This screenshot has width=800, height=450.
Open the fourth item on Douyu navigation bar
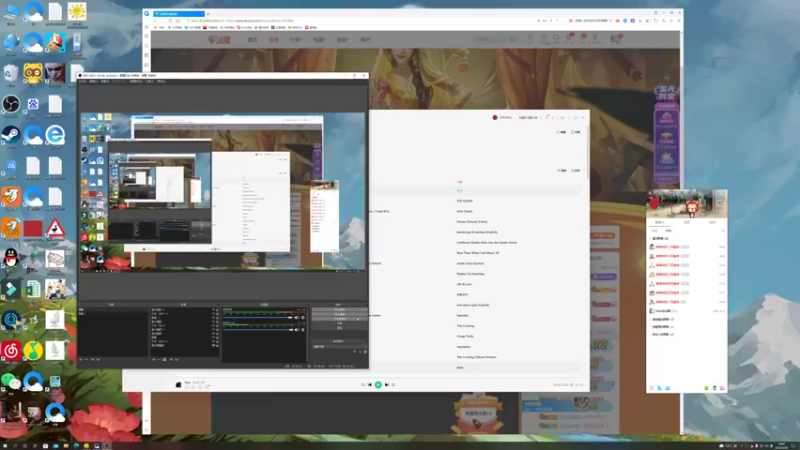(x=319, y=40)
